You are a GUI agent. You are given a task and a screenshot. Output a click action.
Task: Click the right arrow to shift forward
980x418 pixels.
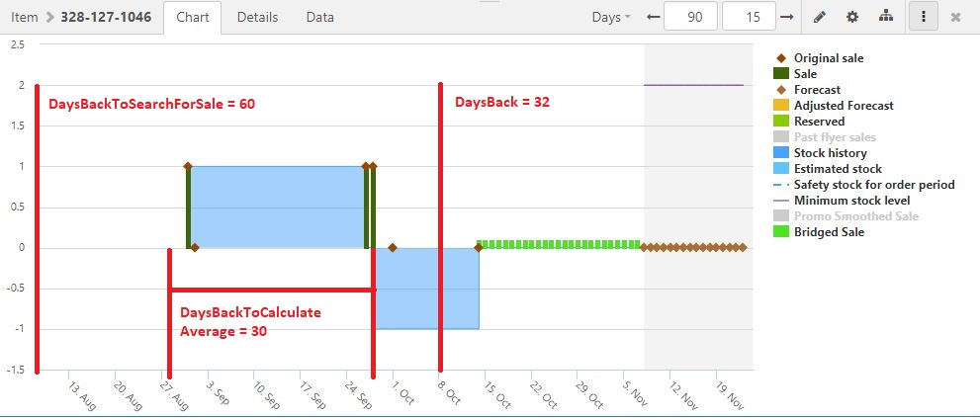tap(787, 17)
